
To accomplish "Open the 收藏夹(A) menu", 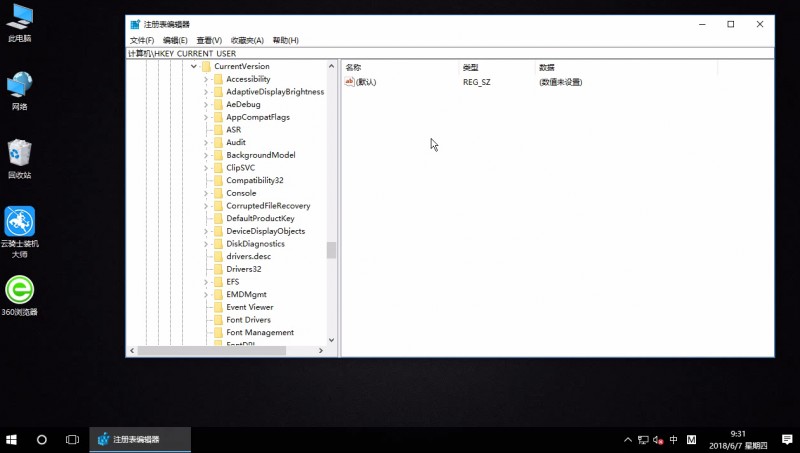I will point(247,40).
